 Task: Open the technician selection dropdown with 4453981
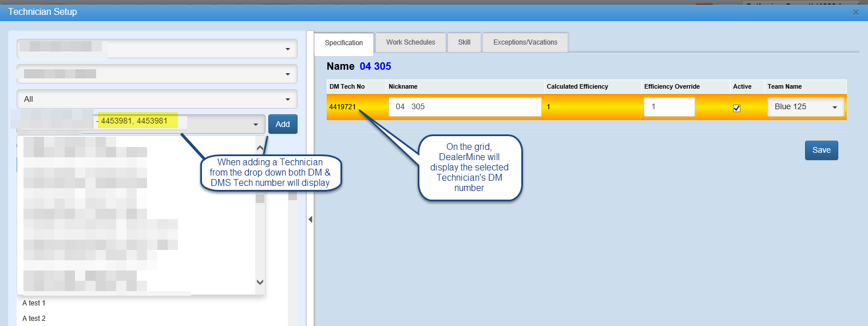click(255, 125)
